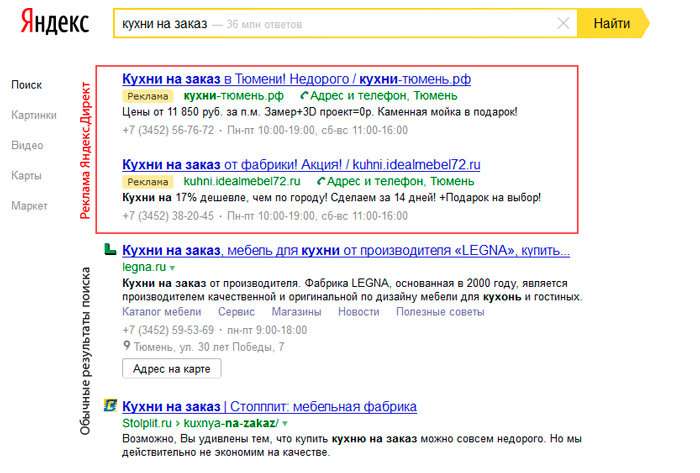Open the Магазины sitelink
Screen dimensions: 700x473
pyautogui.click(x=296, y=312)
